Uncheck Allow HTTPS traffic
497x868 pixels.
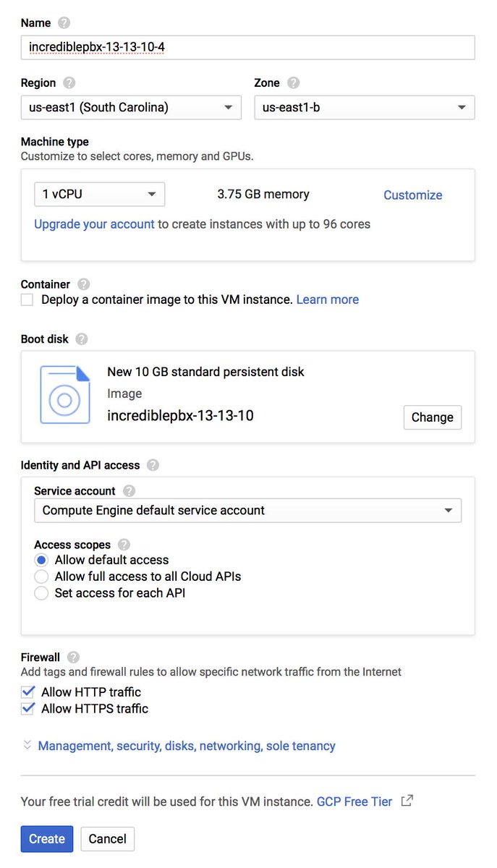click(x=27, y=709)
